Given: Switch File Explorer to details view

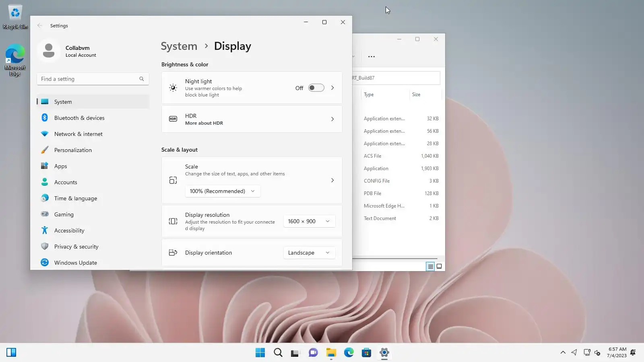Looking at the screenshot, I should pyautogui.click(x=430, y=266).
